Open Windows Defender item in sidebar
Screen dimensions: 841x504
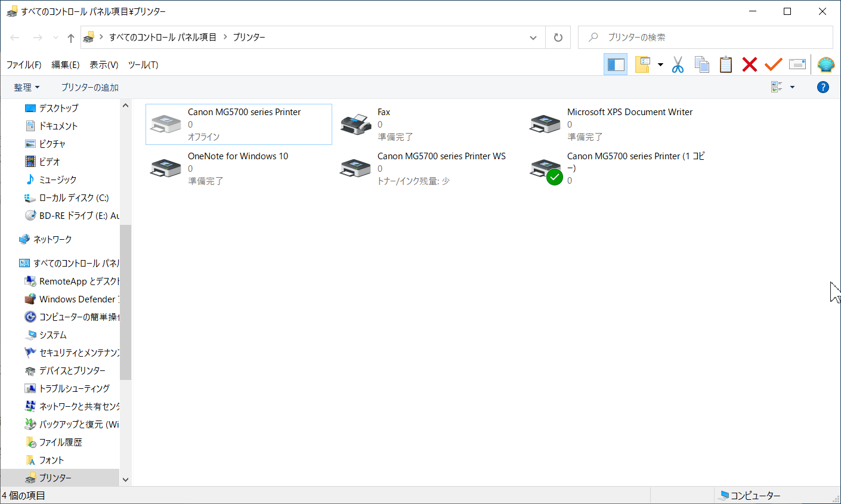click(72, 299)
